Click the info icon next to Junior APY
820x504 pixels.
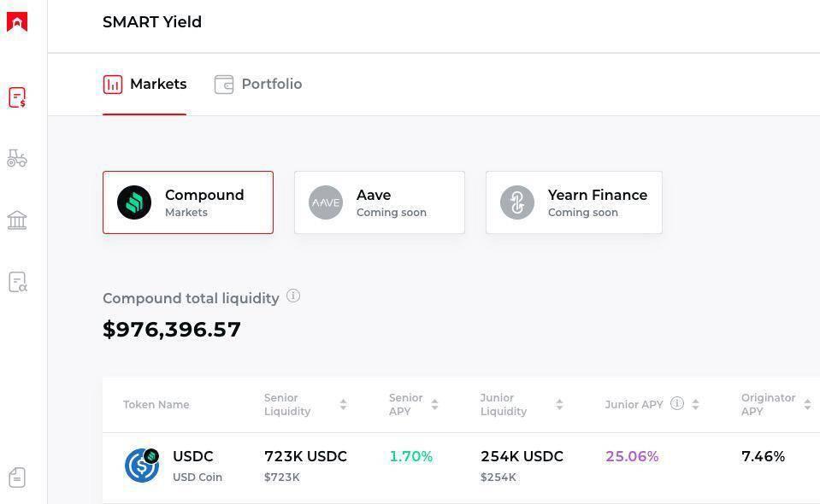[677, 403]
